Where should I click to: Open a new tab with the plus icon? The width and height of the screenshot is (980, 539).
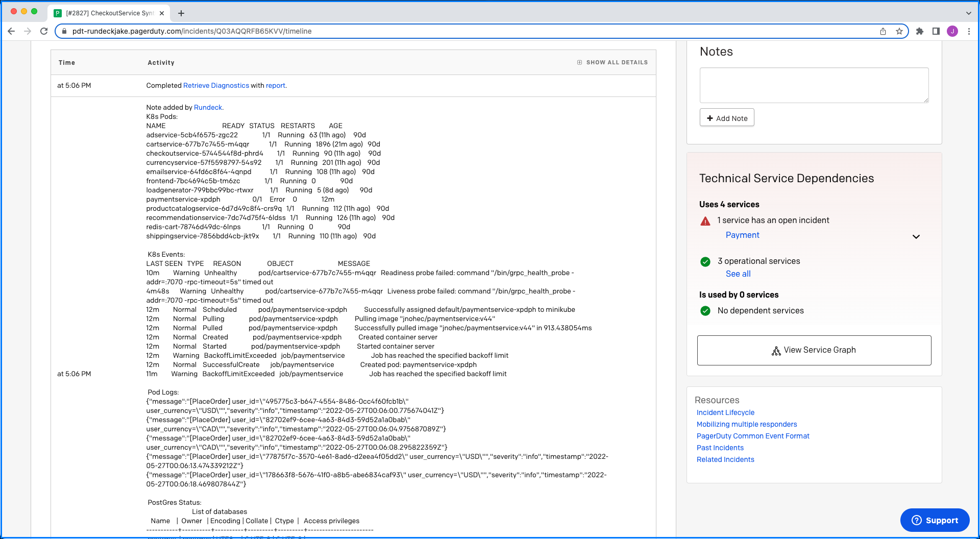click(181, 13)
